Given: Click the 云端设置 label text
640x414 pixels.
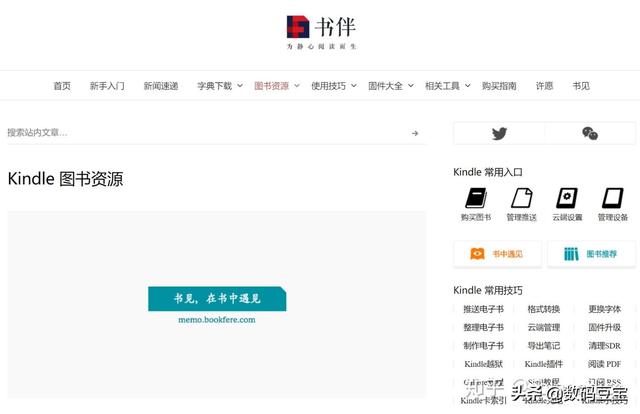Looking at the screenshot, I should click(x=567, y=217).
